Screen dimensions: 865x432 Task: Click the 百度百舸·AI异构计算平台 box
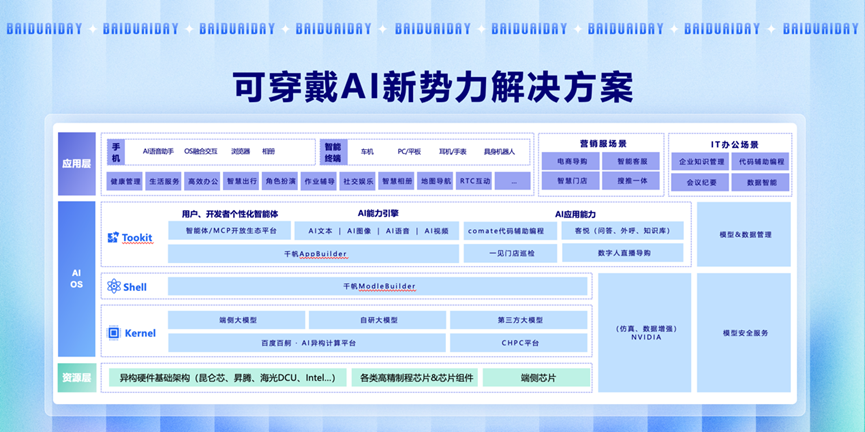pos(307,343)
